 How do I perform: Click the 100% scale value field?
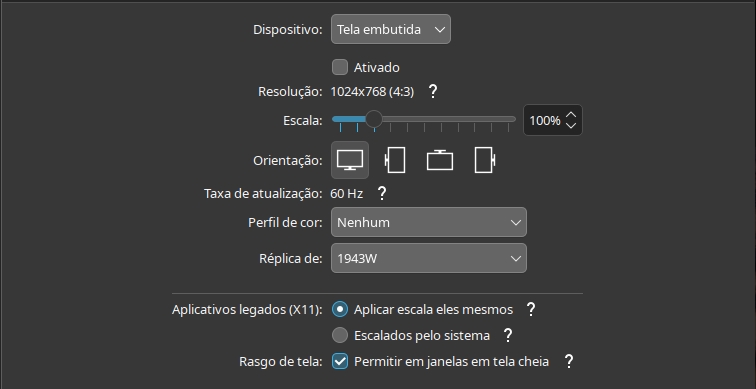pos(545,121)
